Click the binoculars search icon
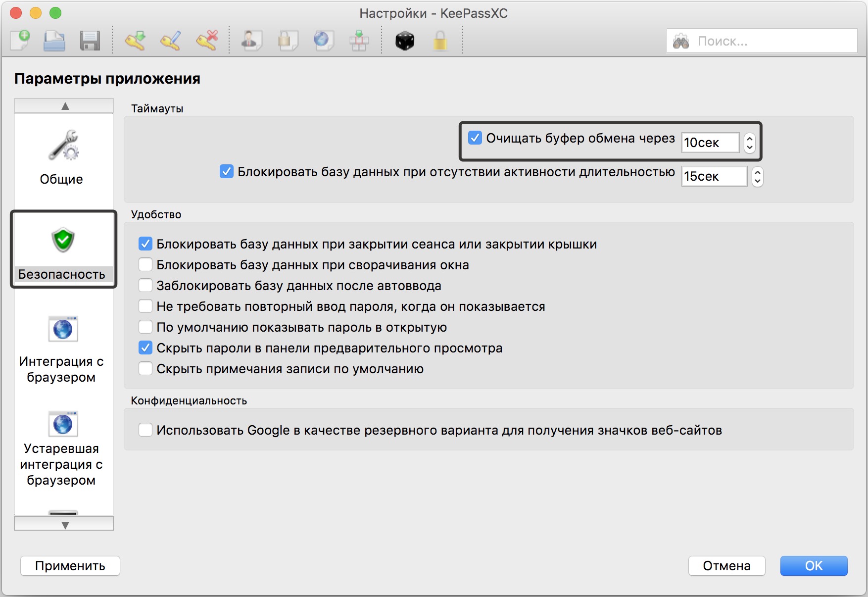This screenshot has height=597, width=868. coord(681,41)
